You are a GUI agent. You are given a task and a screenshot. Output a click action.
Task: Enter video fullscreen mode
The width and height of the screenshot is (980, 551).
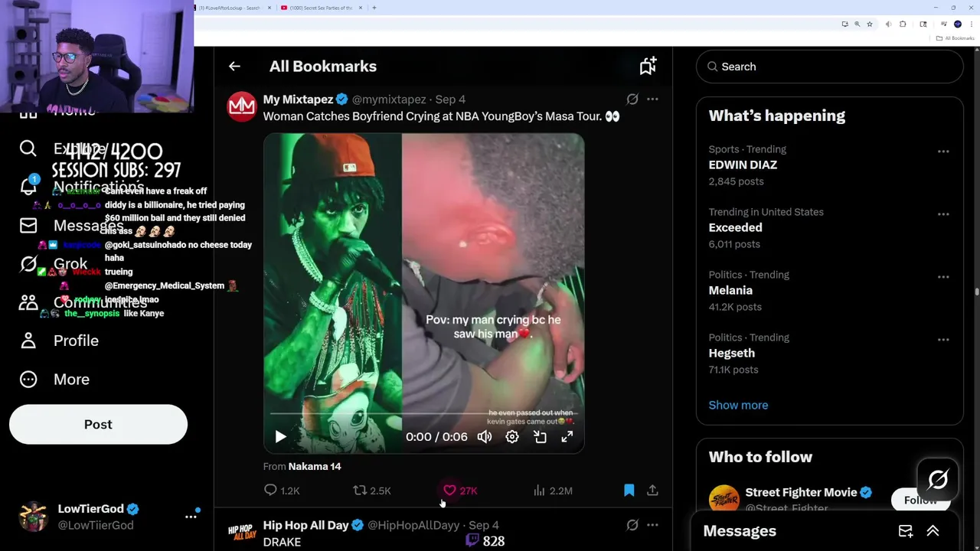(x=567, y=436)
